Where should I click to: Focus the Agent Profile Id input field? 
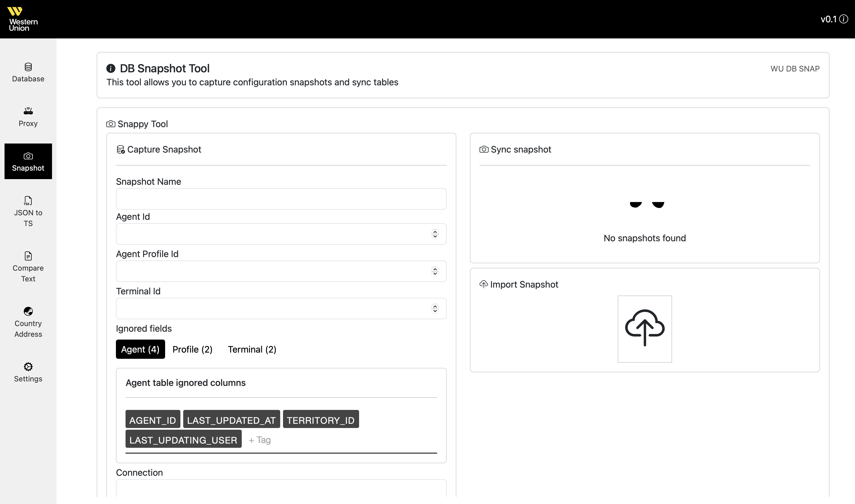[x=281, y=271]
